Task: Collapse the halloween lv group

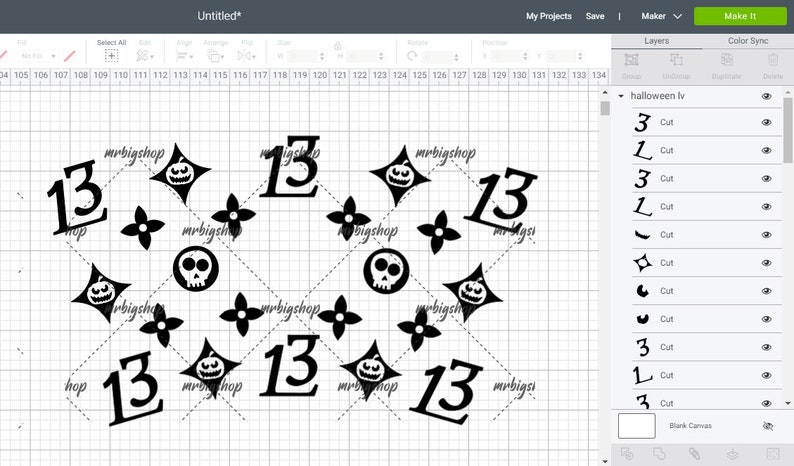Action: [621, 96]
